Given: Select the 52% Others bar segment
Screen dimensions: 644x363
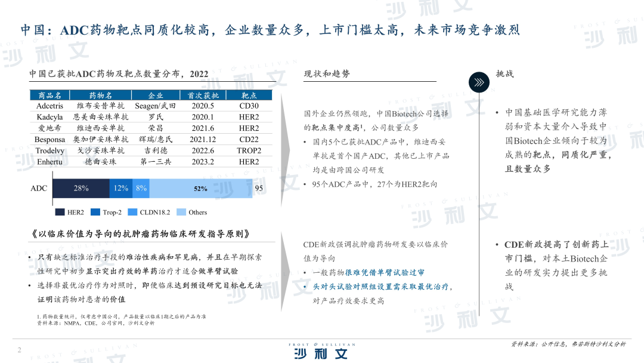Looking at the screenshot, I should pyautogui.click(x=201, y=188).
